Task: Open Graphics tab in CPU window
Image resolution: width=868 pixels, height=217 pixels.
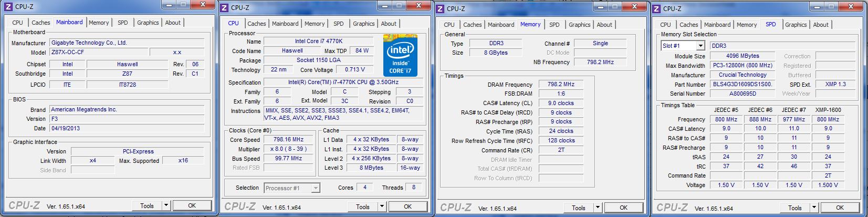Action: (x=364, y=24)
